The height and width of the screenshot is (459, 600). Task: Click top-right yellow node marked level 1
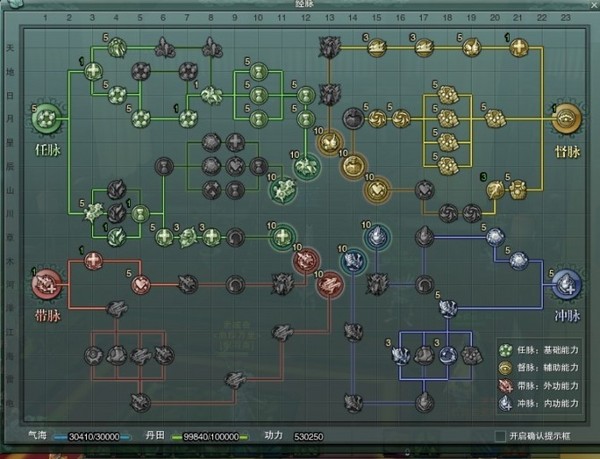[519, 46]
